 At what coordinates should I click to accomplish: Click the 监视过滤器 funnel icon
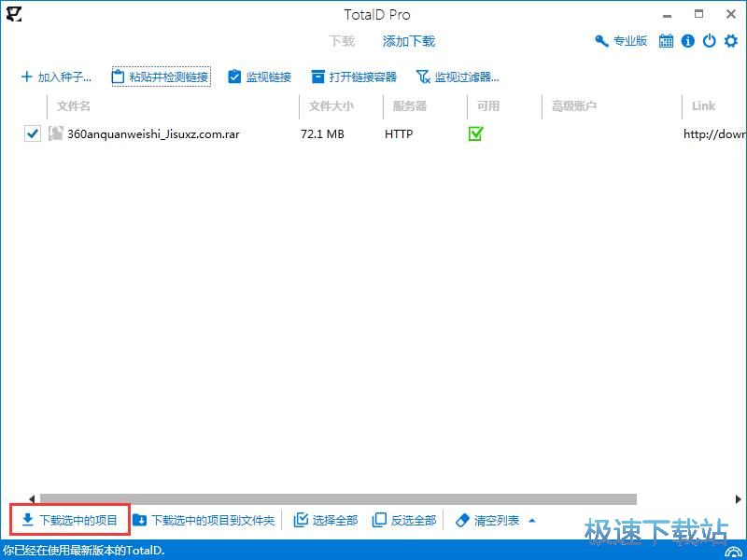click(x=423, y=77)
